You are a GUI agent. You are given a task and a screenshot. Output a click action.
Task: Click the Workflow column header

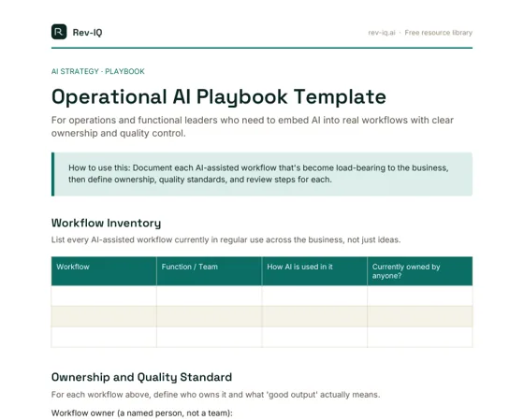104,271
